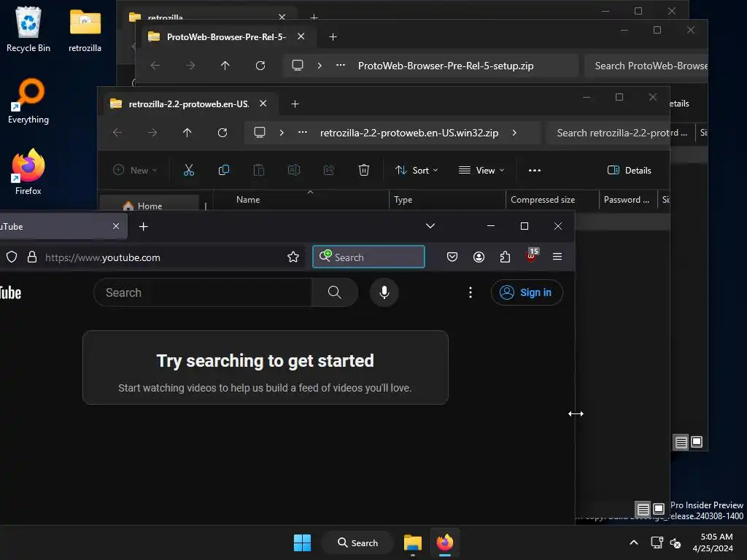
Task: Select the retrozilla-2.2-protoweb.en-US Explorer tab
Action: click(x=189, y=104)
